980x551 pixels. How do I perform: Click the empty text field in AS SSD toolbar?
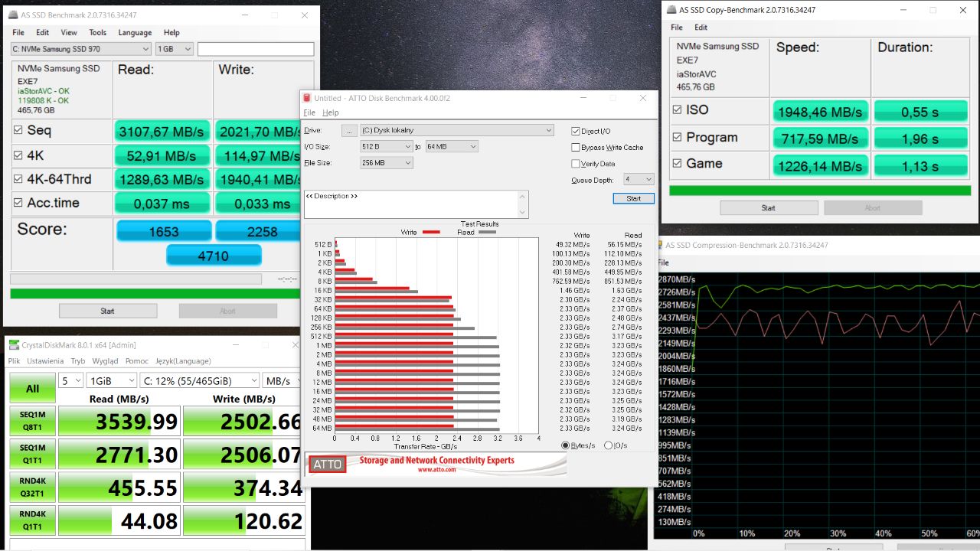click(x=256, y=49)
